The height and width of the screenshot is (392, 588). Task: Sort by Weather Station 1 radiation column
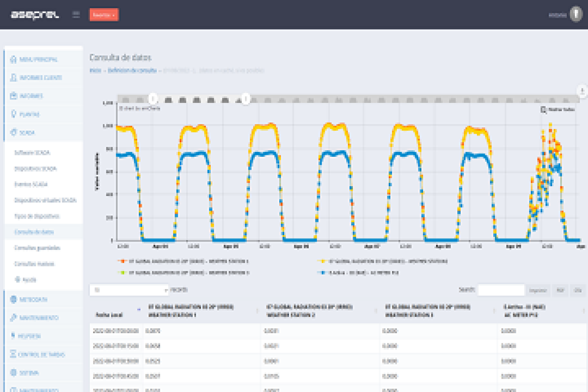(x=202, y=311)
